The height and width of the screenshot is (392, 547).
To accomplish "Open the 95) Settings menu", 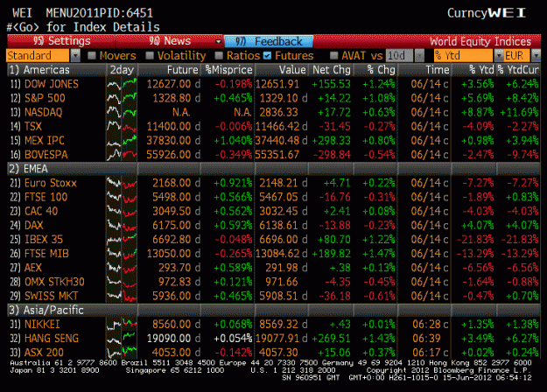I will click(x=61, y=41).
